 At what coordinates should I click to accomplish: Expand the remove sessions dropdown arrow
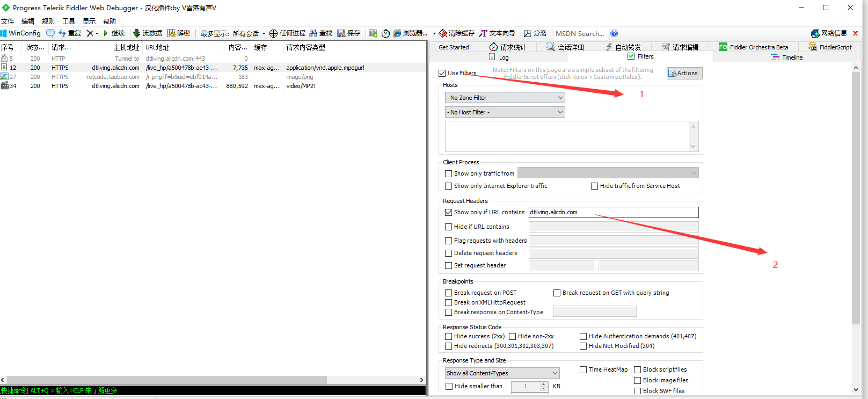[x=97, y=33]
